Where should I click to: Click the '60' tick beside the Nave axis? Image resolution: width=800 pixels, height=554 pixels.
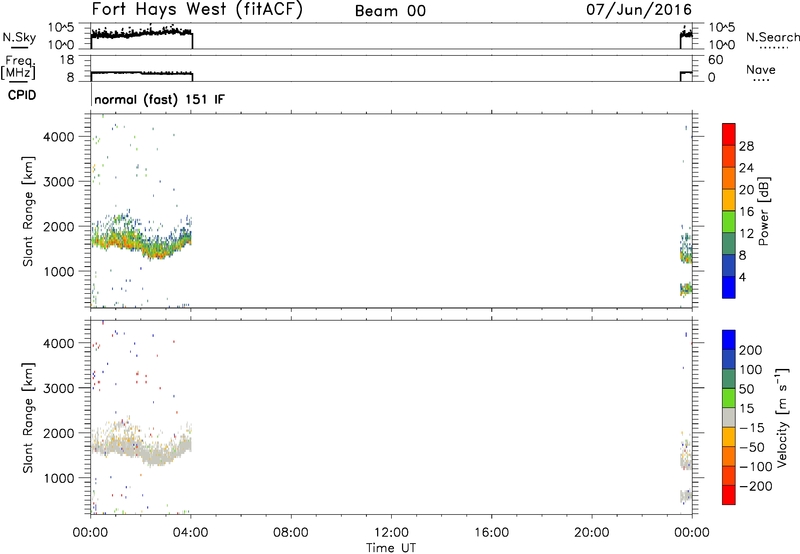click(x=716, y=60)
